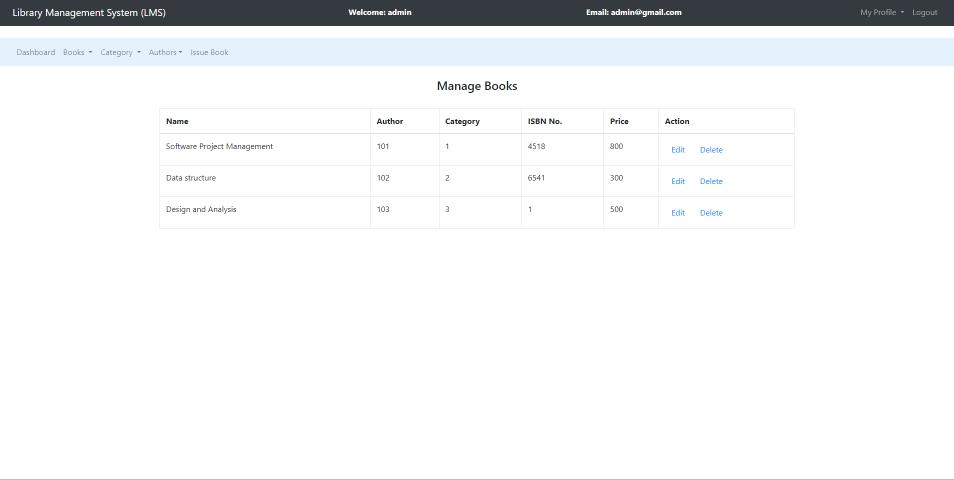Edit the Design and Analysis book
Screen dimensions: 954x480
tap(678, 213)
